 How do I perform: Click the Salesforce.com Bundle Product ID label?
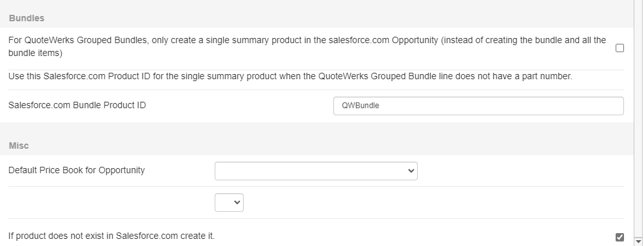(77, 105)
